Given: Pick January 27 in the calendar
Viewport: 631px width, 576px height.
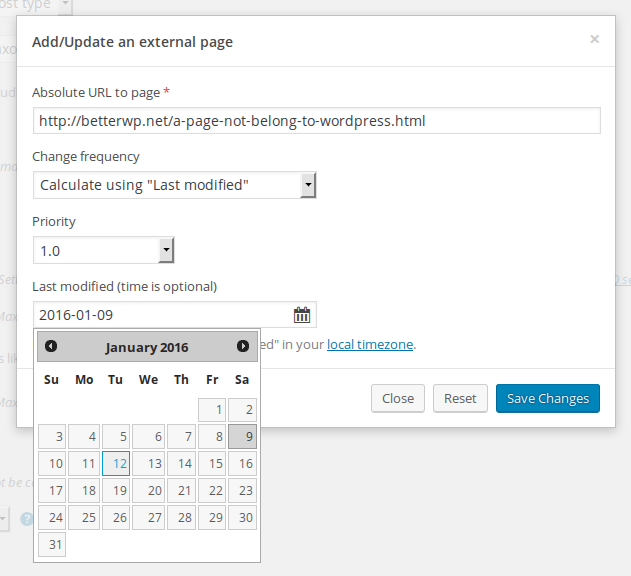Looking at the screenshot, I should click(148, 518).
